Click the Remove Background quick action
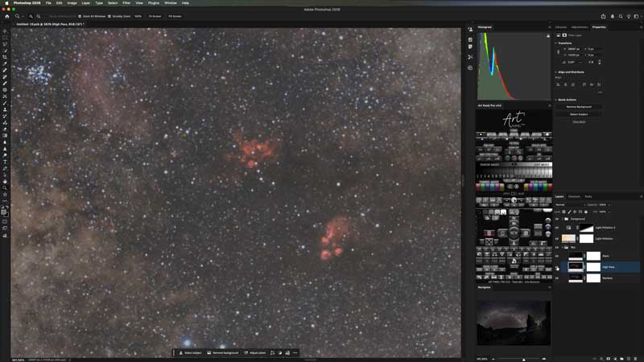Viewport: 644px width, 362px height. 578,106
